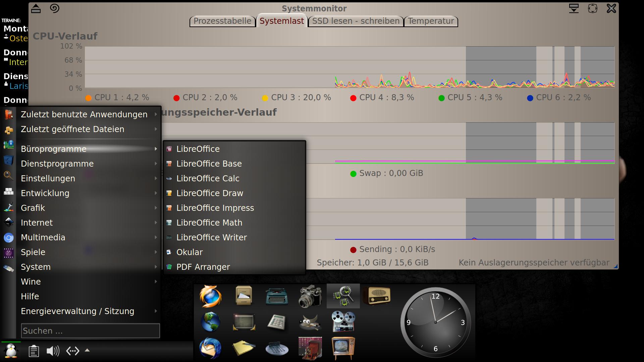Open the vintage radio dock icon

click(x=376, y=296)
